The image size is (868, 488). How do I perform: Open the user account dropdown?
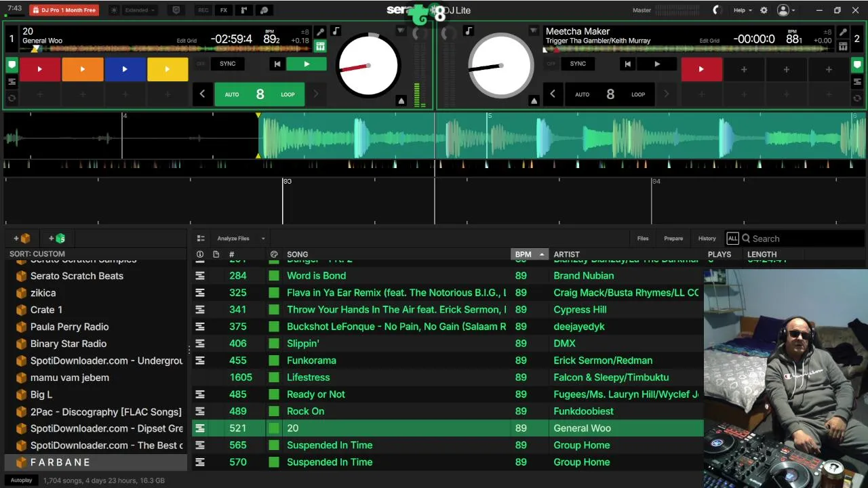786,10
